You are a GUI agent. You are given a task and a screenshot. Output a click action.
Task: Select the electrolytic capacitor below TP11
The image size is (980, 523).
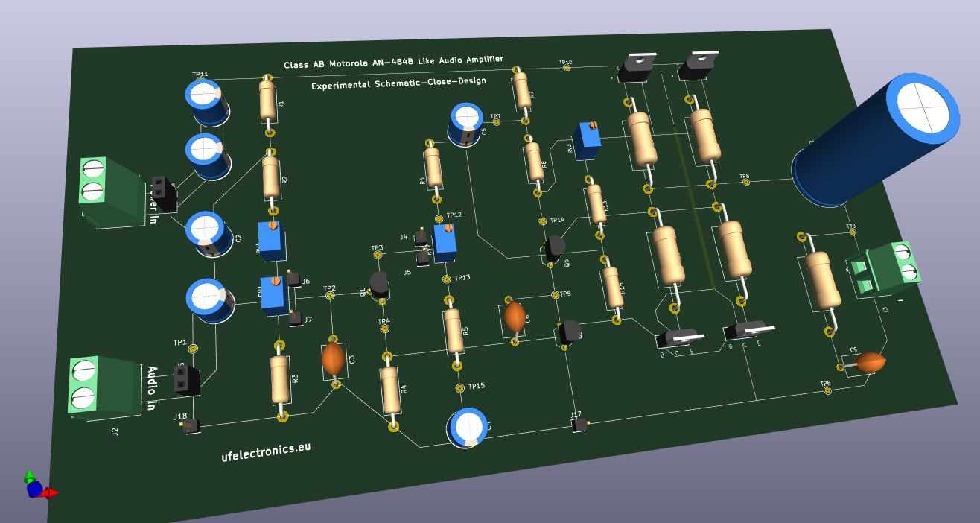[x=206, y=103]
